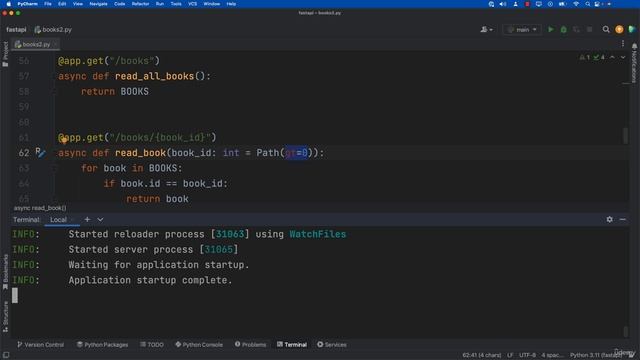Click process ID 31063 in terminal
The image size is (640, 360).
coord(230,234)
